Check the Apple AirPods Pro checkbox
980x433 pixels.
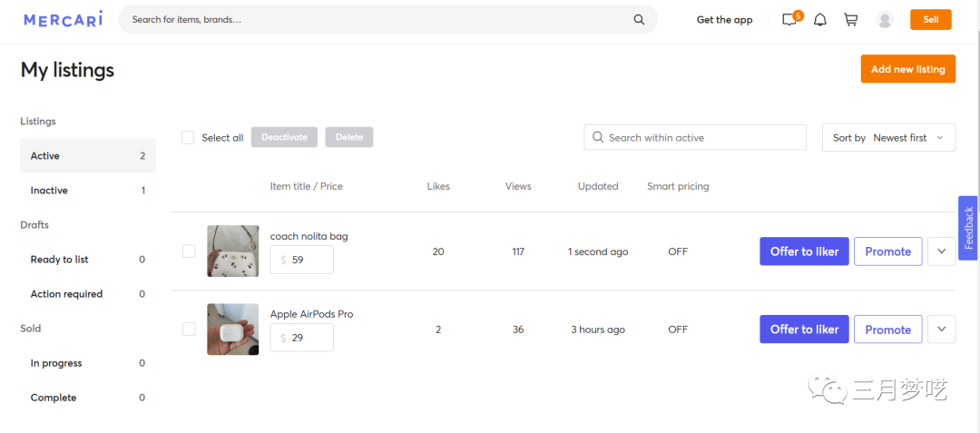pyautogui.click(x=189, y=329)
